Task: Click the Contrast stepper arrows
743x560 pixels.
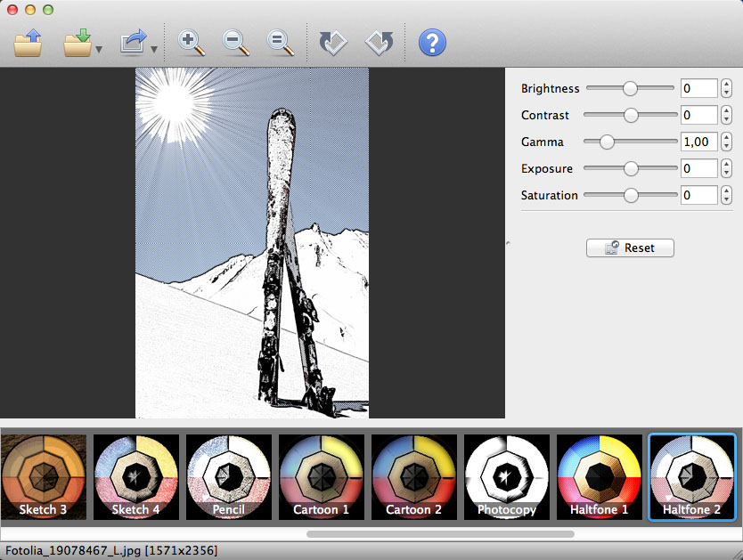Action: coord(726,115)
